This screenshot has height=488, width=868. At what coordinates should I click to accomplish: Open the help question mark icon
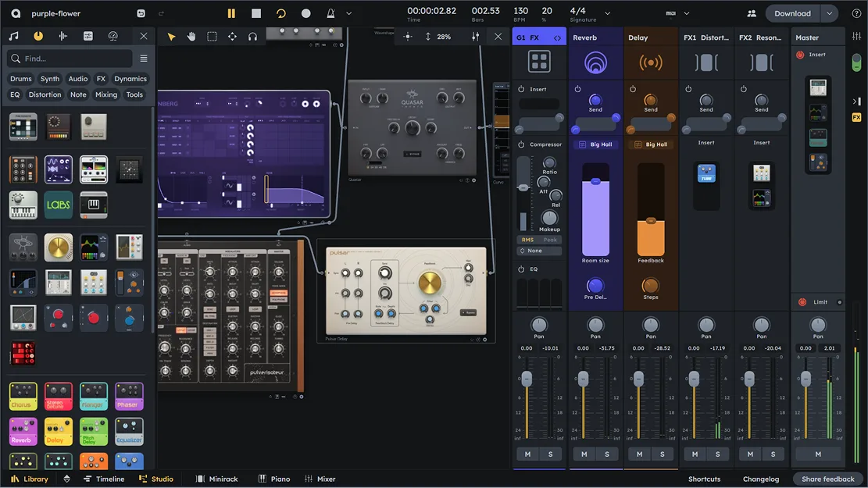coord(855,13)
